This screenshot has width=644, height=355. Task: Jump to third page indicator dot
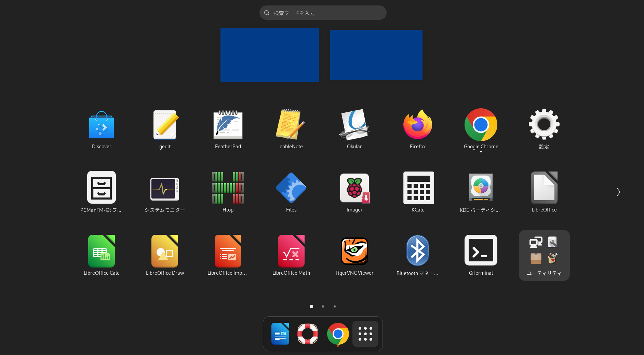[x=335, y=306]
